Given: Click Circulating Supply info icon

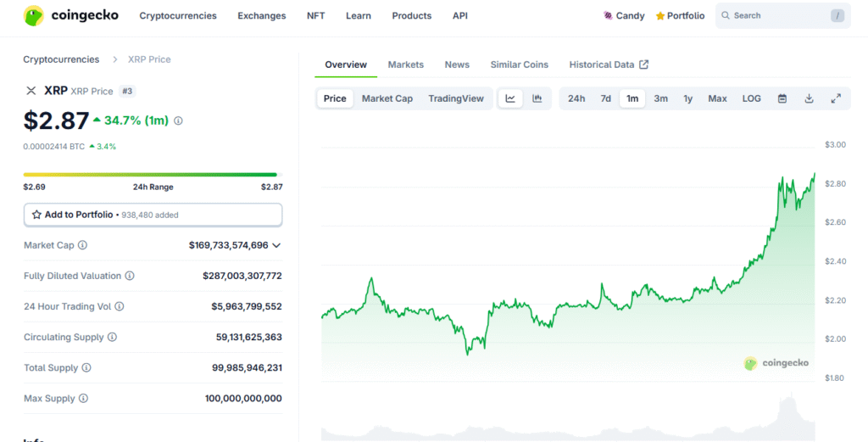Looking at the screenshot, I should 112,337.
